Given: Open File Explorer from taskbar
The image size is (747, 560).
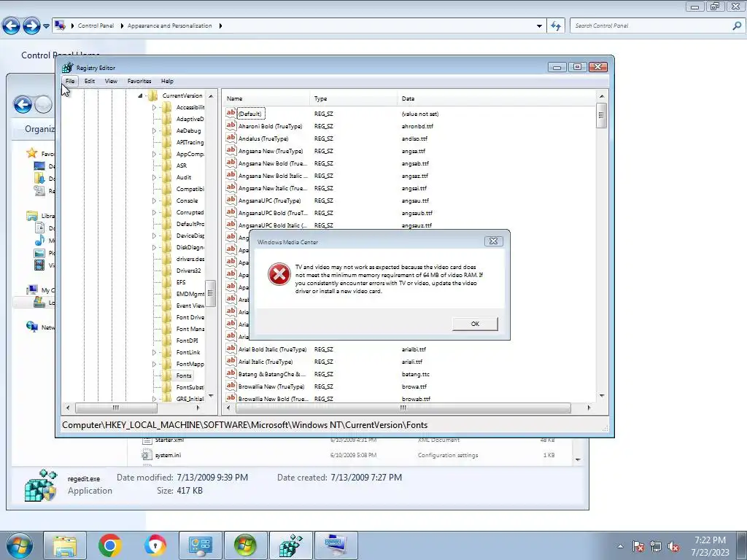Looking at the screenshot, I should pos(65,545).
